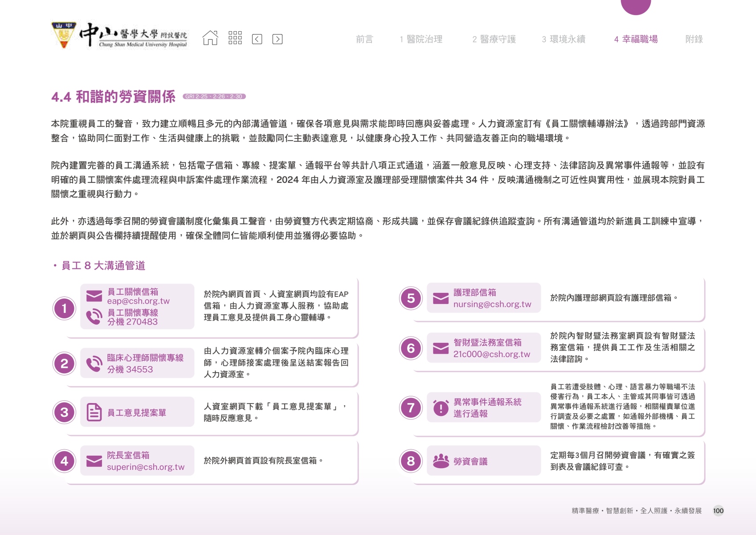Click the Chung Shan hospital logo

click(x=119, y=35)
